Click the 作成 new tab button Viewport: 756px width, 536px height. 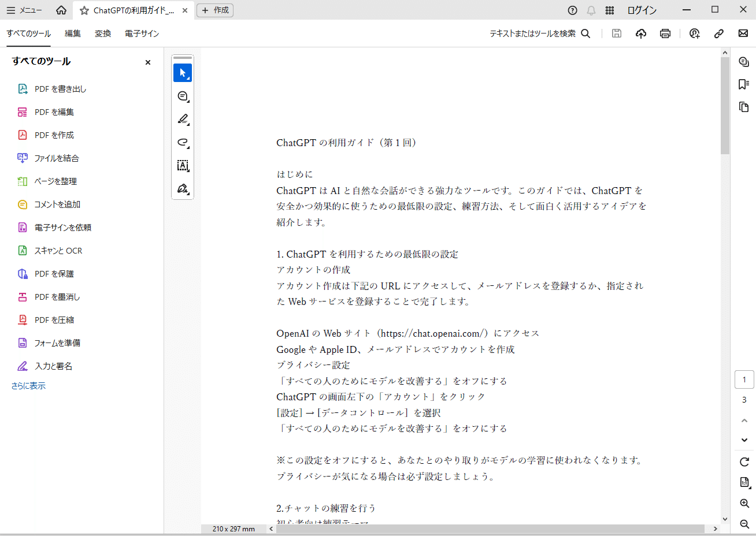click(x=215, y=10)
